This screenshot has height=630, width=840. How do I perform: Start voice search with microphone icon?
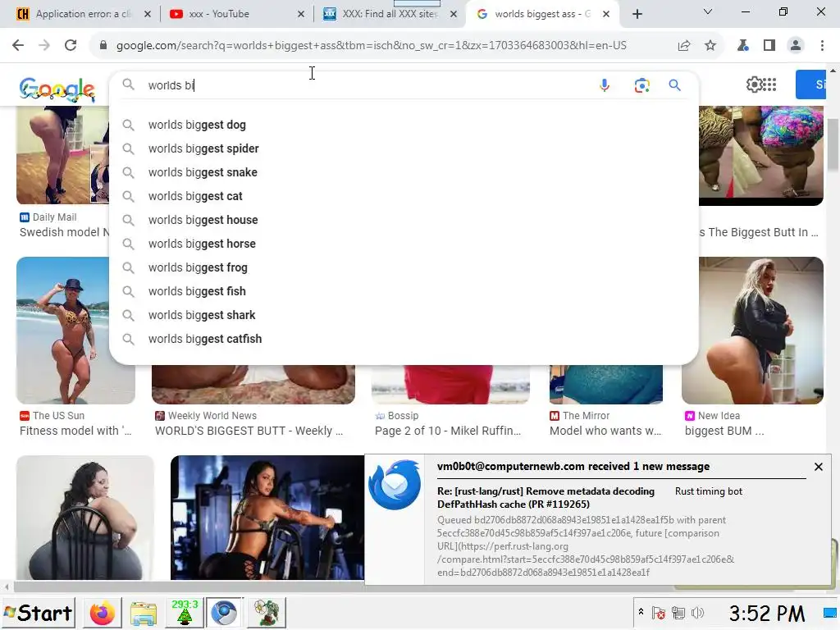point(605,85)
